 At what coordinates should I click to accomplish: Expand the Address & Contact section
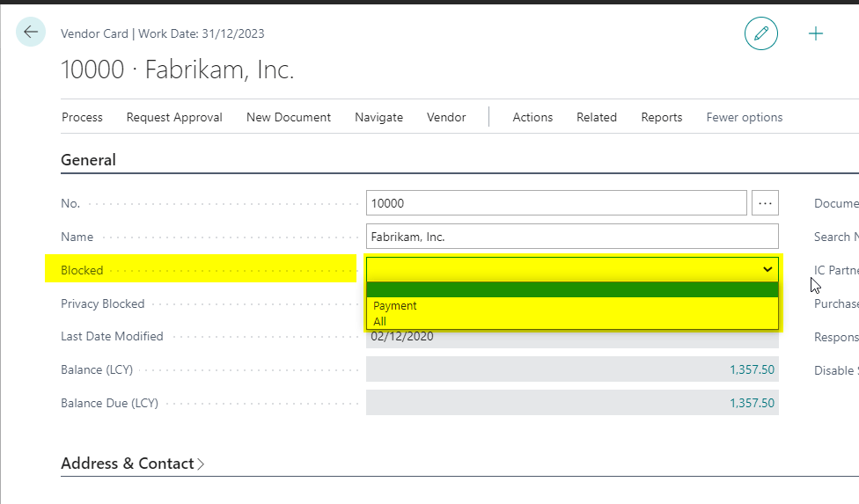pos(132,464)
